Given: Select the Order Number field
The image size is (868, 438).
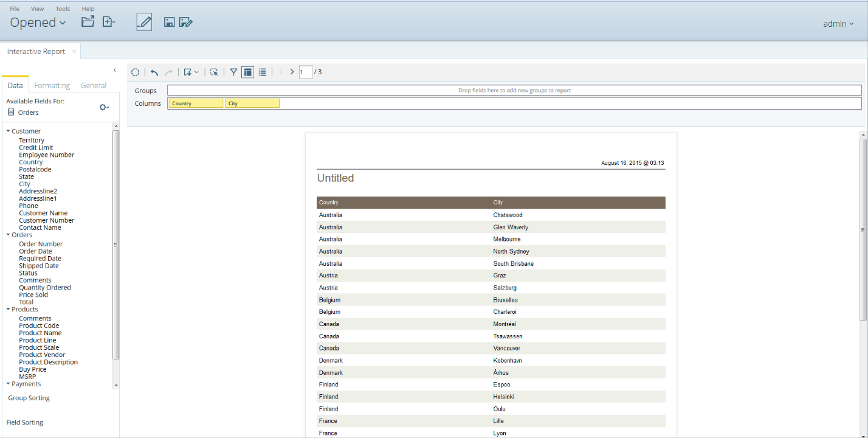Looking at the screenshot, I should pyautogui.click(x=41, y=244).
